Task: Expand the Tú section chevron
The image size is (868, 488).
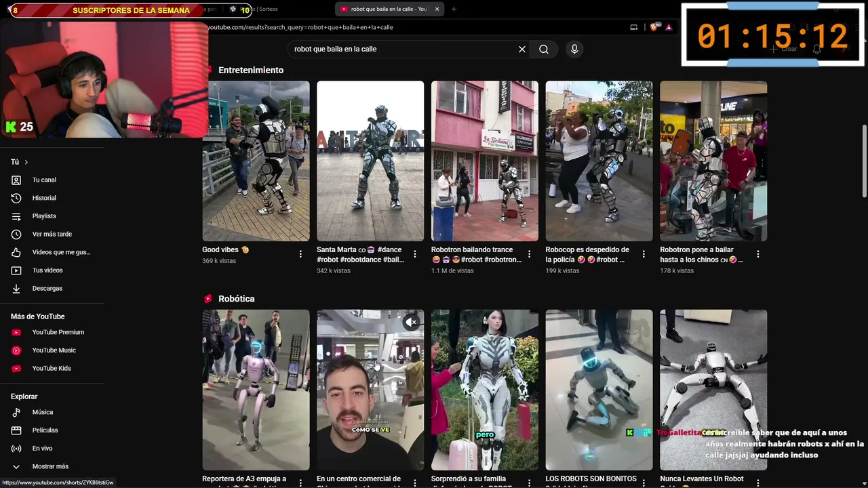Action: [26, 162]
